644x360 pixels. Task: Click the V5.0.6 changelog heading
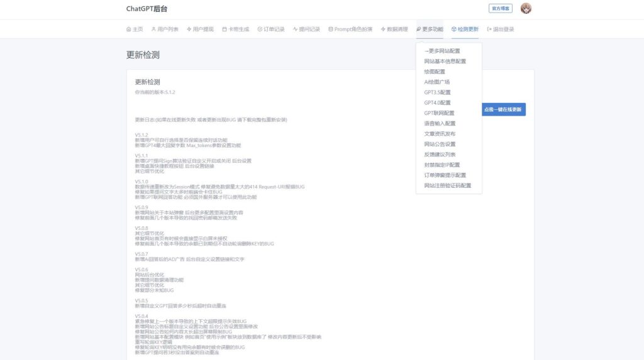click(142, 270)
